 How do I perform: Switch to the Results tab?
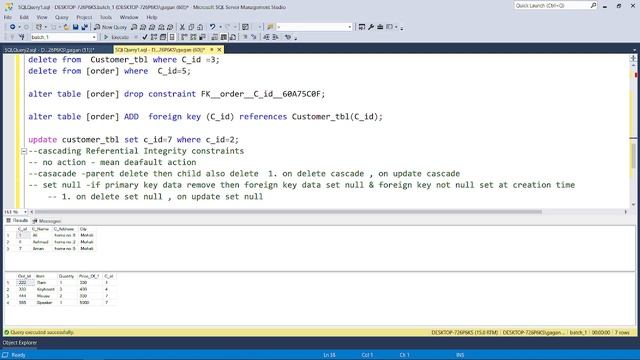click(x=17, y=220)
